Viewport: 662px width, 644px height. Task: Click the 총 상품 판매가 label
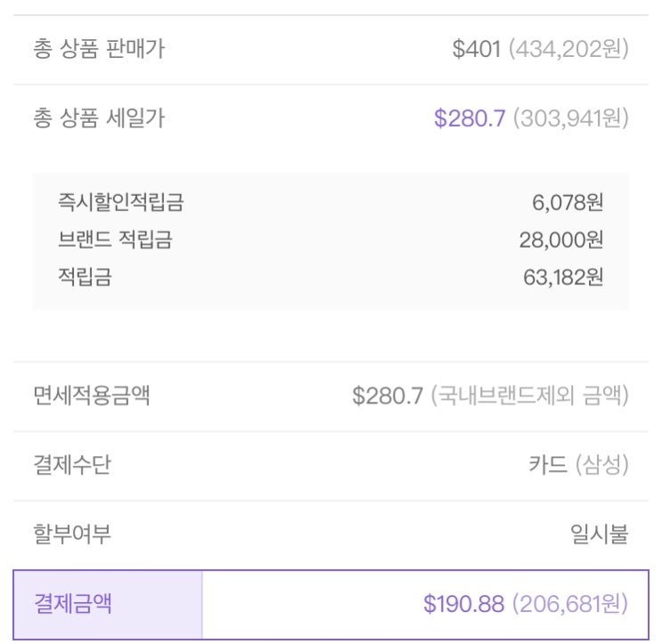pos(99,49)
